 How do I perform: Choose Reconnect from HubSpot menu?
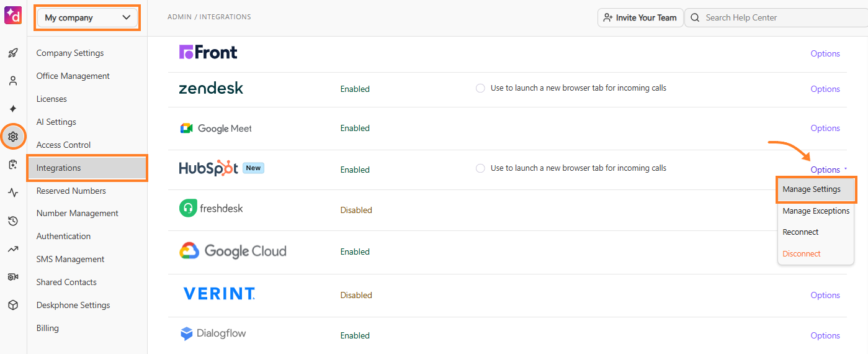click(816, 232)
